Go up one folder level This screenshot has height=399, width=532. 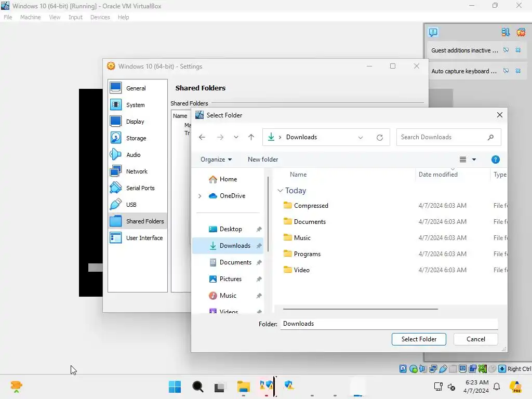point(251,137)
